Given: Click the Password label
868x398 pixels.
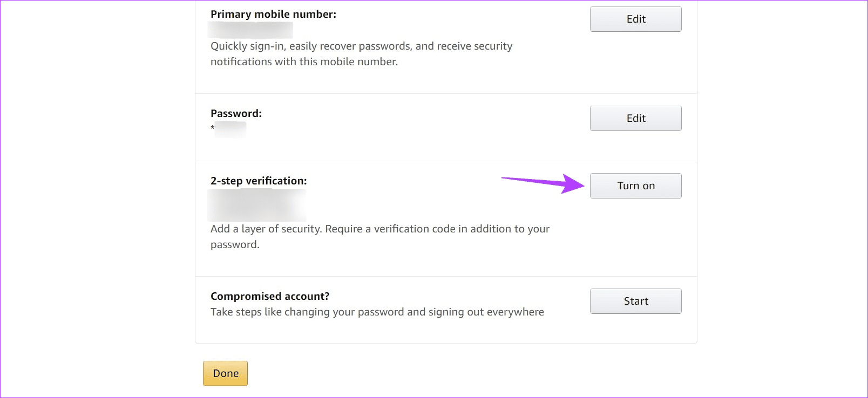Looking at the screenshot, I should point(236,113).
